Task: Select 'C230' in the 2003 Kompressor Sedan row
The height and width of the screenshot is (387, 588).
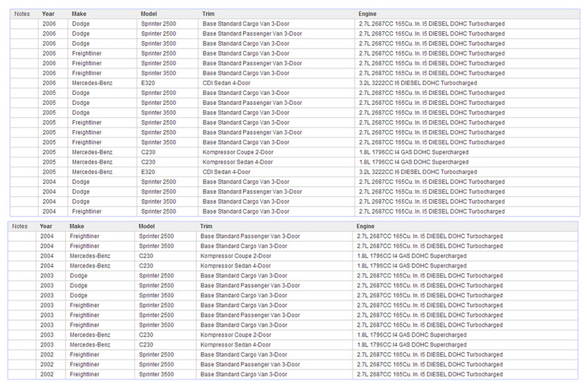Action: [x=146, y=344]
